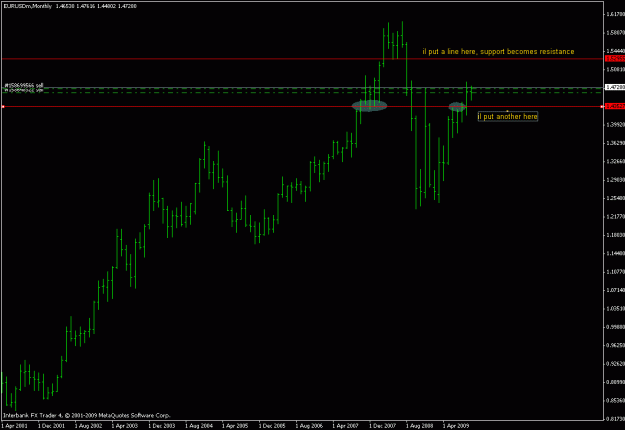Screen dimensions: 625x430
Task: Click the 1.39920 price scale label
Action: pyautogui.click(x=615, y=124)
